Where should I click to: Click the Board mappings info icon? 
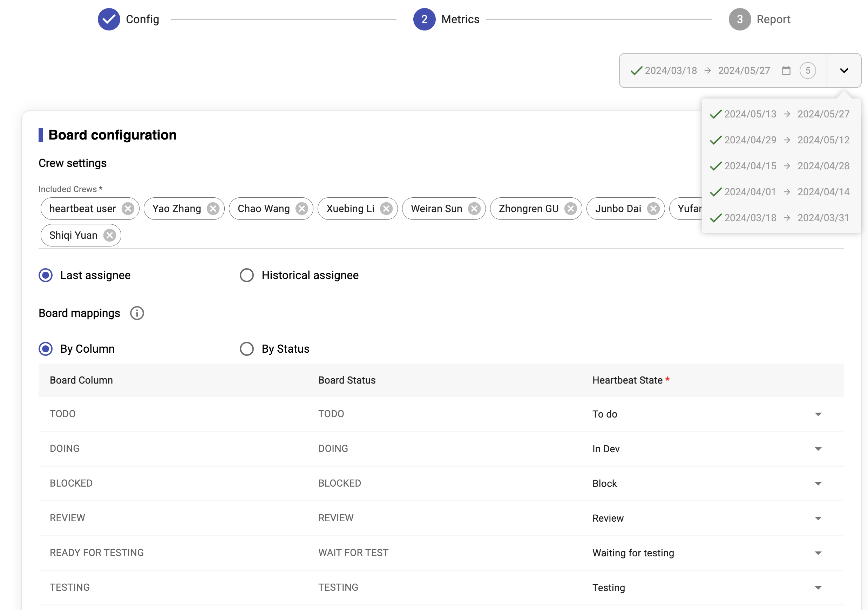point(137,313)
